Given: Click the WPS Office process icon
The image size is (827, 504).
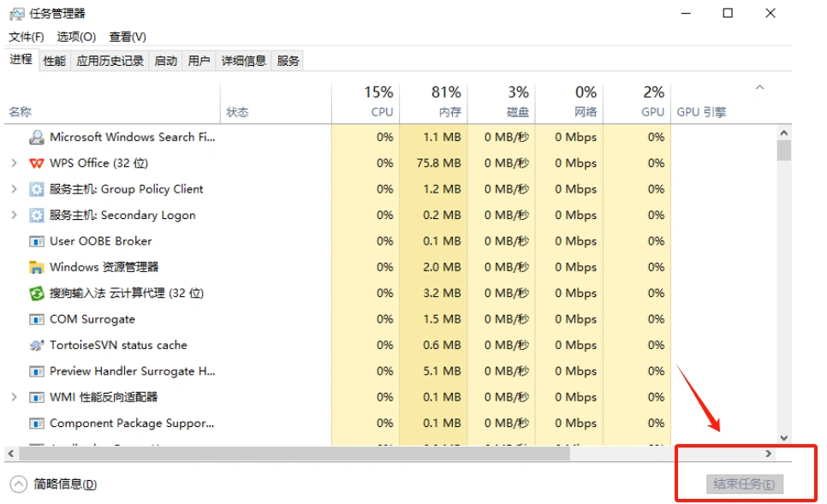Looking at the screenshot, I should (37, 163).
